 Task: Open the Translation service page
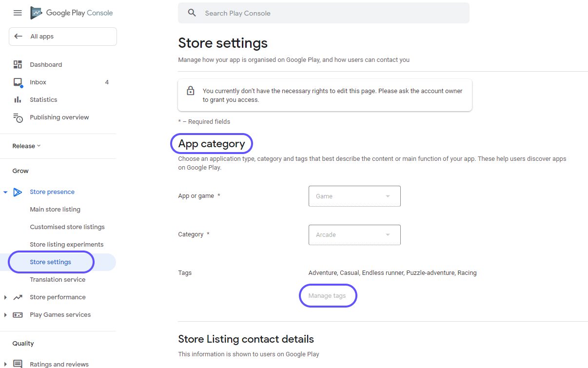coord(58,279)
